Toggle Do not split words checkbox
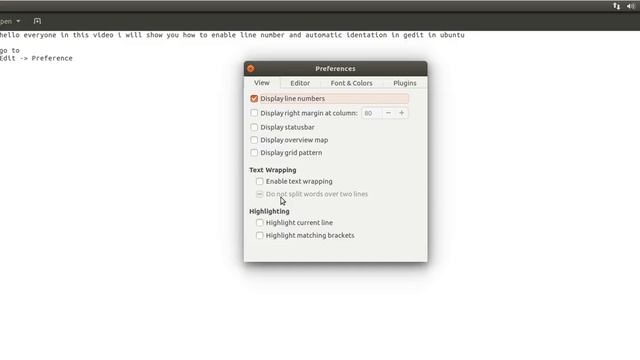Screen dimensions: 640x360 [260, 194]
